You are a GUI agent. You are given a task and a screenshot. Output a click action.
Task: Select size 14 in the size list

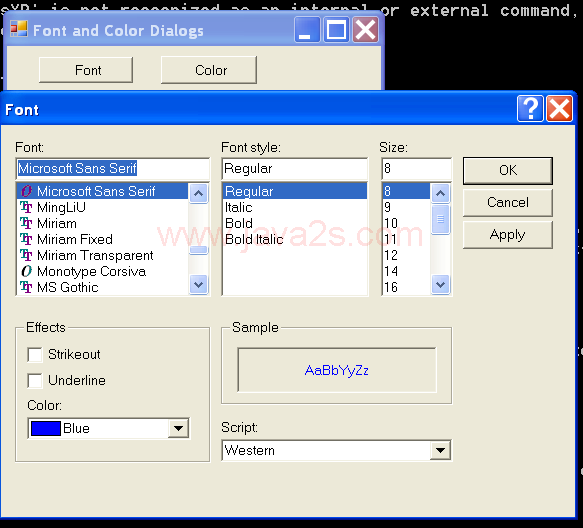pos(406,271)
